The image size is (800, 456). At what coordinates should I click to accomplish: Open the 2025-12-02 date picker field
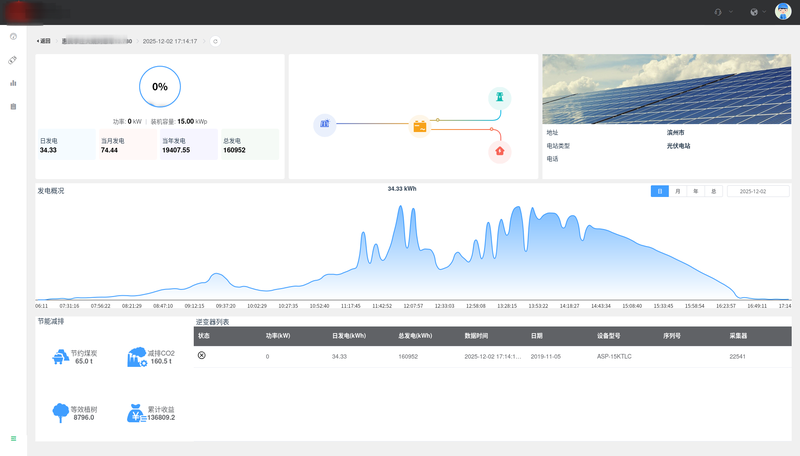(757, 190)
